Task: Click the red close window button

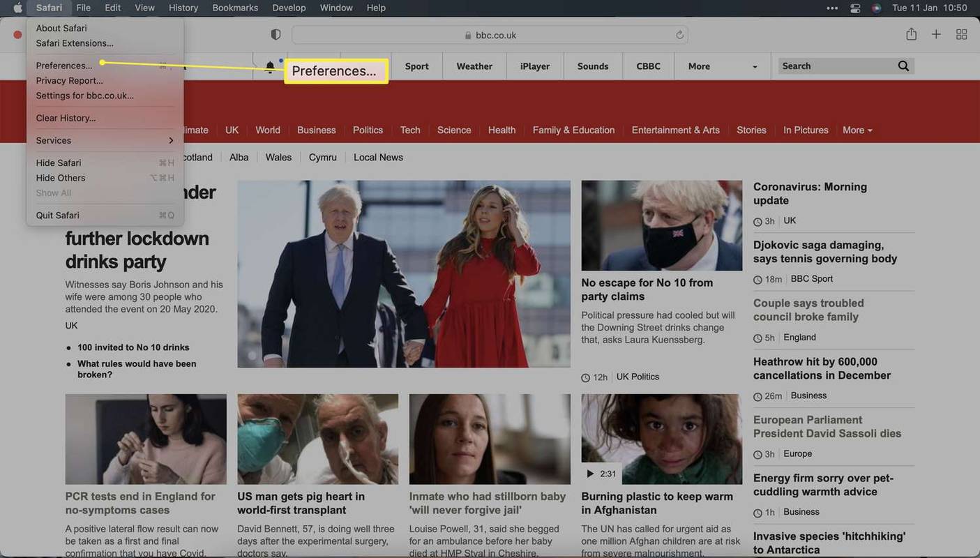Action: point(17,35)
